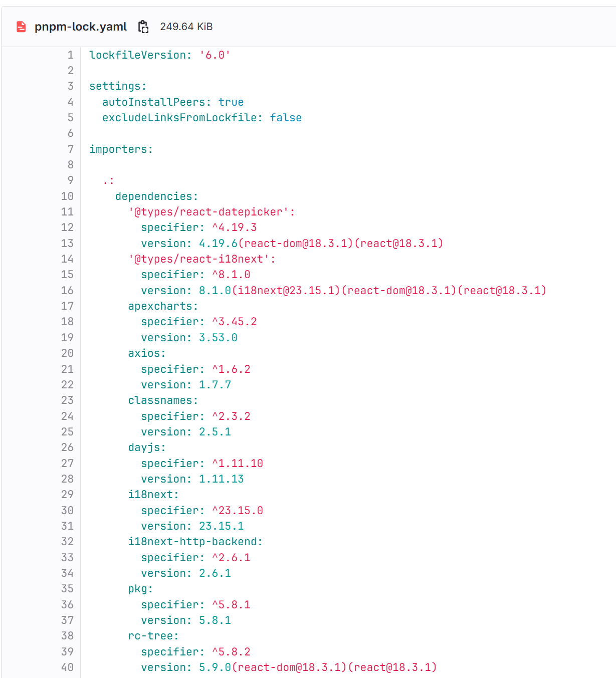Click version: 23.15.1 line
The width and height of the screenshot is (616, 678).
point(192,526)
